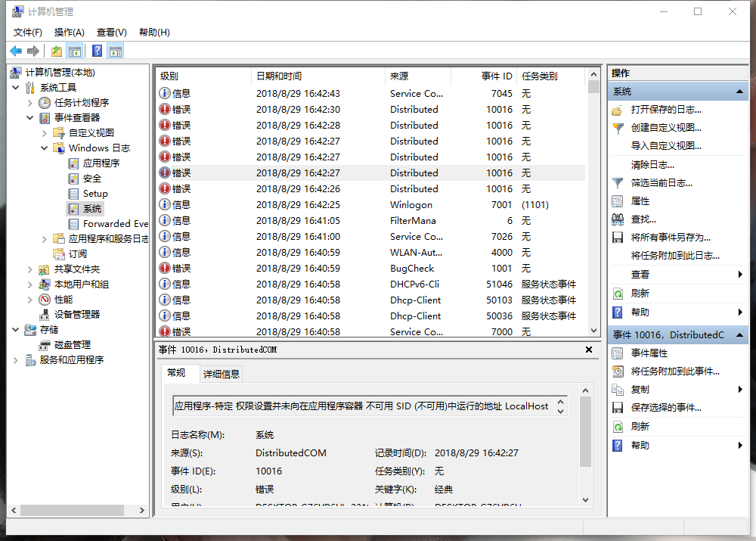The image size is (756, 541).
Task: Click 创建自定义视图... action
Action: (666, 128)
